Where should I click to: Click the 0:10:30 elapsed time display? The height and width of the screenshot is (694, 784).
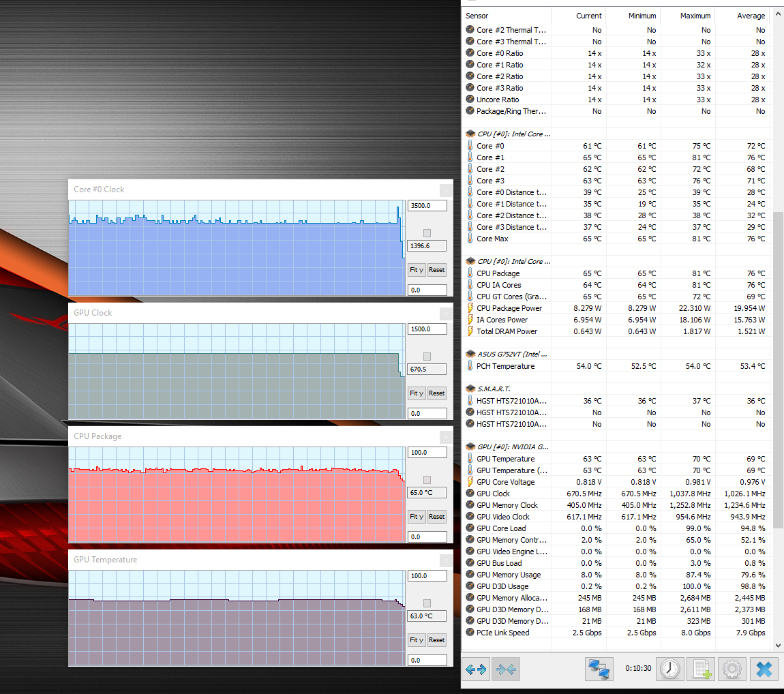pyautogui.click(x=638, y=668)
